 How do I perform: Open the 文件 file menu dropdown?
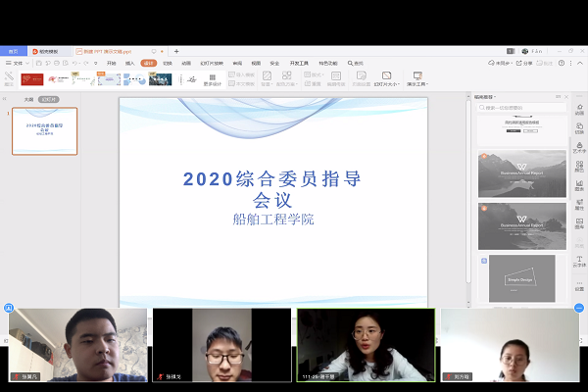tap(18, 63)
